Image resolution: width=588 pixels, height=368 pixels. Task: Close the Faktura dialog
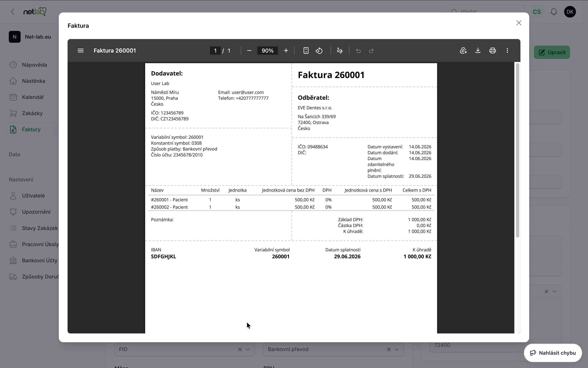coord(519,23)
